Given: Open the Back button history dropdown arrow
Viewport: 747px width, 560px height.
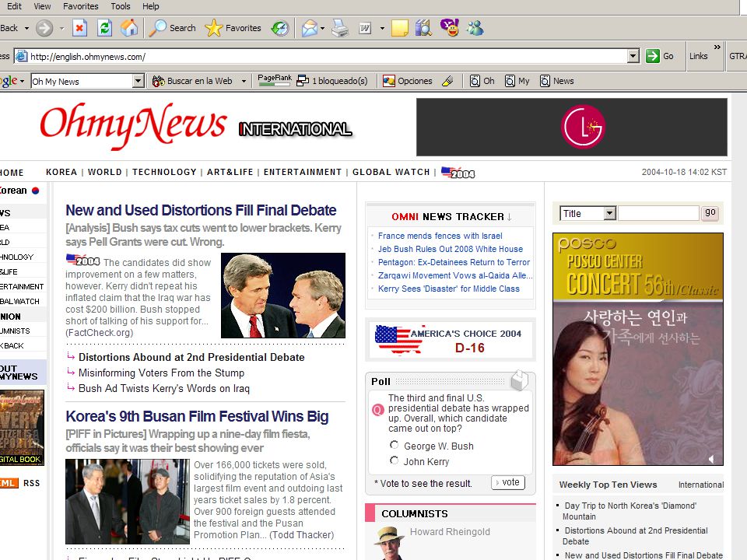Looking at the screenshot, I should click(x=26, y=28).
